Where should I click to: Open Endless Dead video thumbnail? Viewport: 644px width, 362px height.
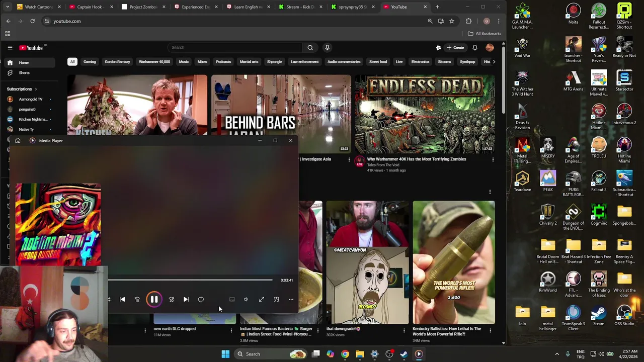pos(425,114)
